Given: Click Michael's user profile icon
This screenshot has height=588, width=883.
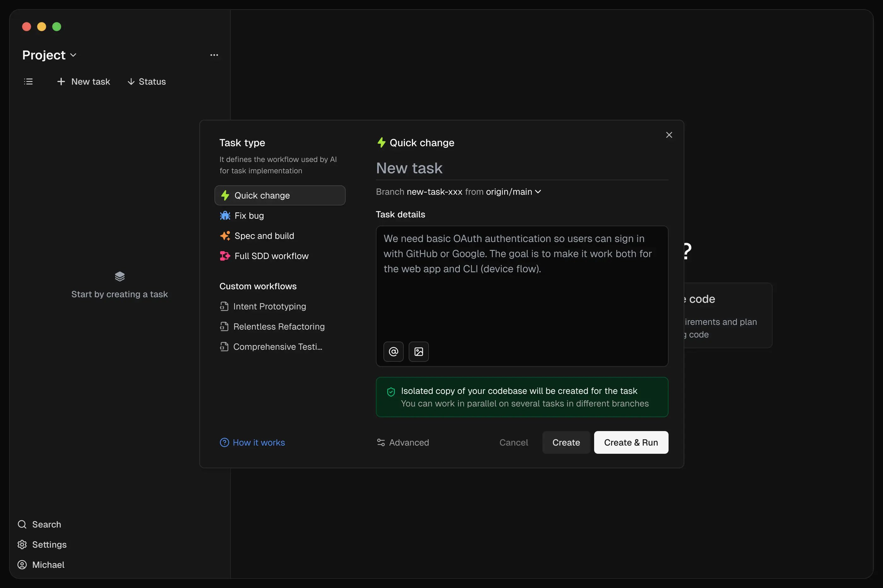Looking at the screenshot, I should [22, 564].
